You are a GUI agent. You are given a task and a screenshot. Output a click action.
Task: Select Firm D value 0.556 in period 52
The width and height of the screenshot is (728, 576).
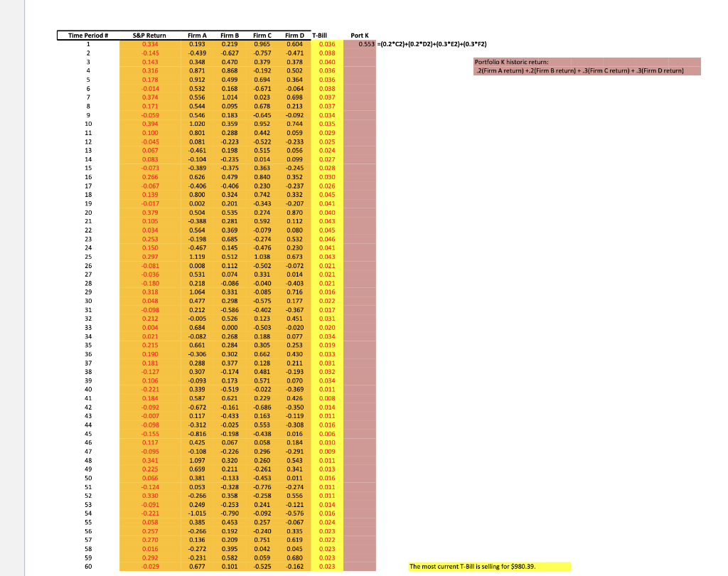294,496
